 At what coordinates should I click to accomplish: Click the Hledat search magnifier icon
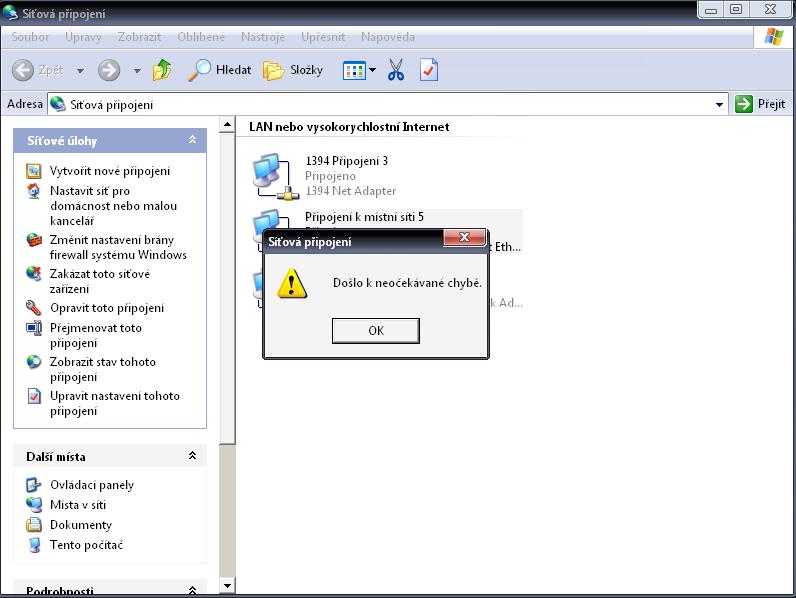[200, 71]
